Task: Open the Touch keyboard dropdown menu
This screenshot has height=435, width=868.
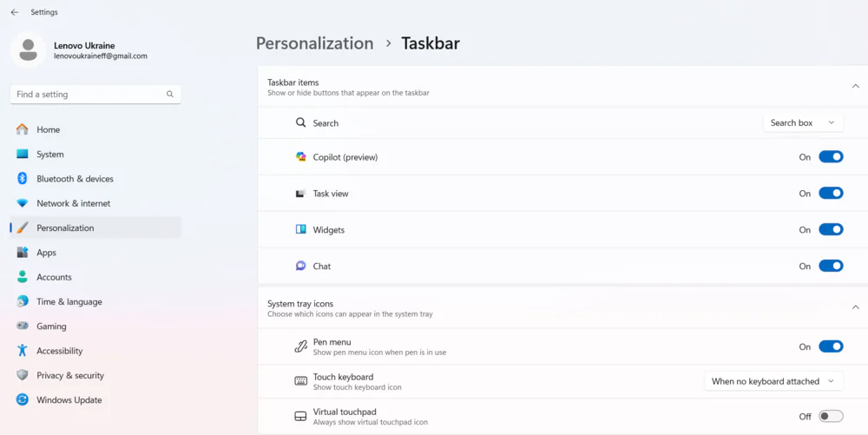Action: pos(773,381)
